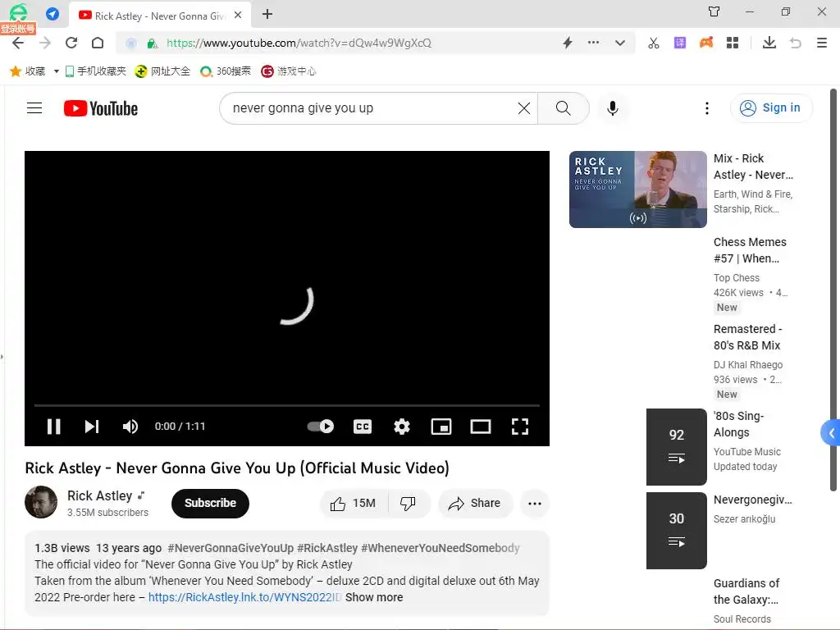Open video player settings gear
The height and width of the screenshot is (630, 840).
pyautogui.click(x=402, y=427)
